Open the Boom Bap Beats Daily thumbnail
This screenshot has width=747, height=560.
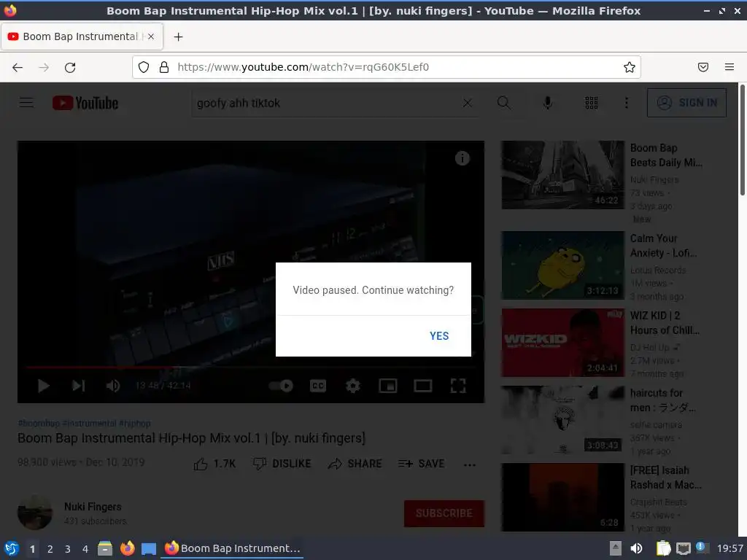coord(562,175)
